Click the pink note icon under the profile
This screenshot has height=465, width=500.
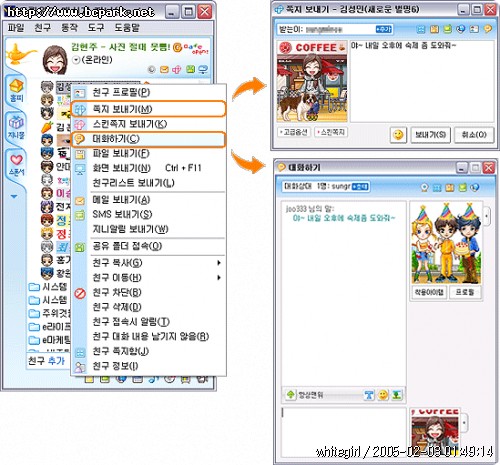(x=177, y=69)
